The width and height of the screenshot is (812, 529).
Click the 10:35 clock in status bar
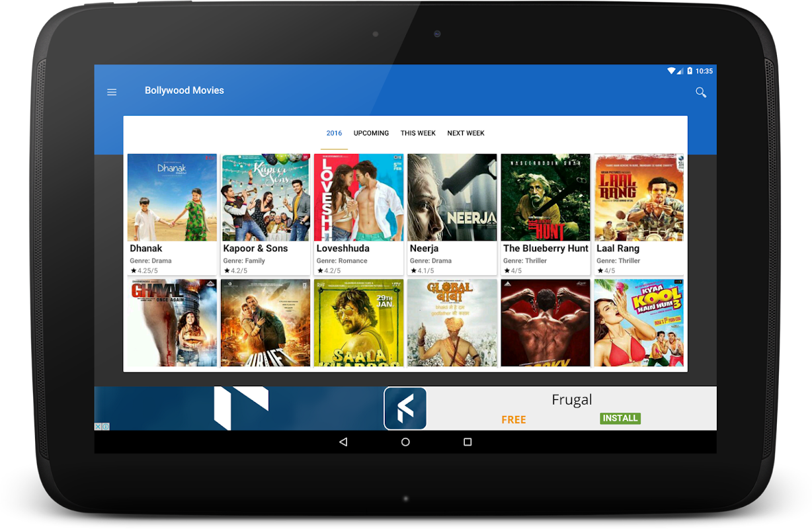[x=704, y=71]
